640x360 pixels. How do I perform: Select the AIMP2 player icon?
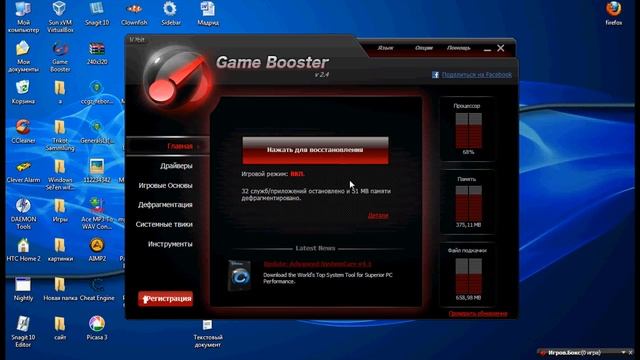[x=97, y=250]
